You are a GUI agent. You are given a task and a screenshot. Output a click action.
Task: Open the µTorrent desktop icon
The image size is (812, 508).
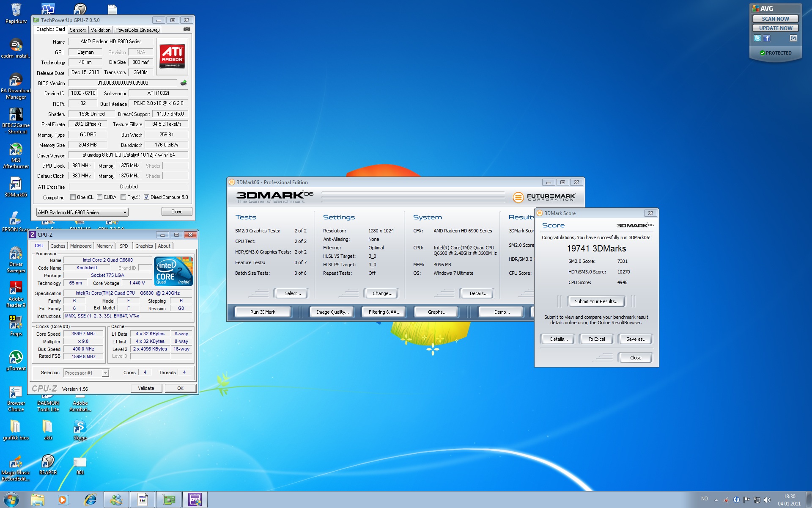[16, 361]
